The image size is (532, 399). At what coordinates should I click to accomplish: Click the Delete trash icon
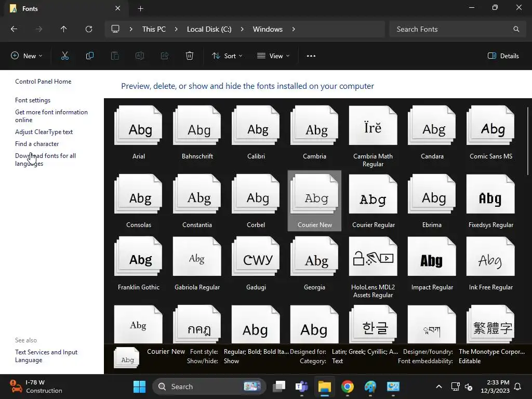(190, 56)
